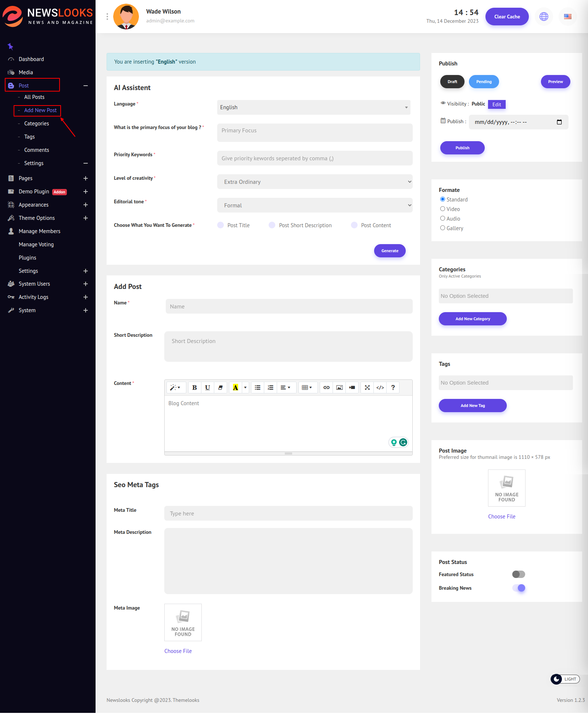Select the Video format radio button
This screenshot has height=714, width=588.
(x=442, y=209)
